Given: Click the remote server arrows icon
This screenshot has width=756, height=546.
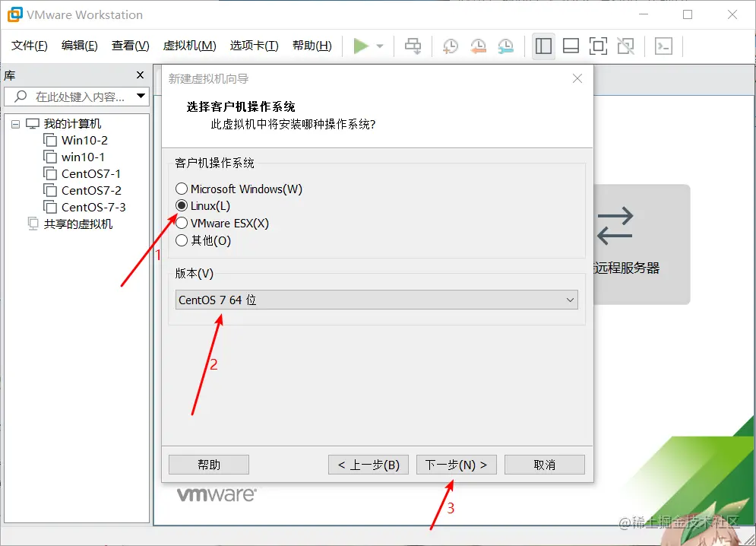Looking at the screenshot, I should 615,225.
